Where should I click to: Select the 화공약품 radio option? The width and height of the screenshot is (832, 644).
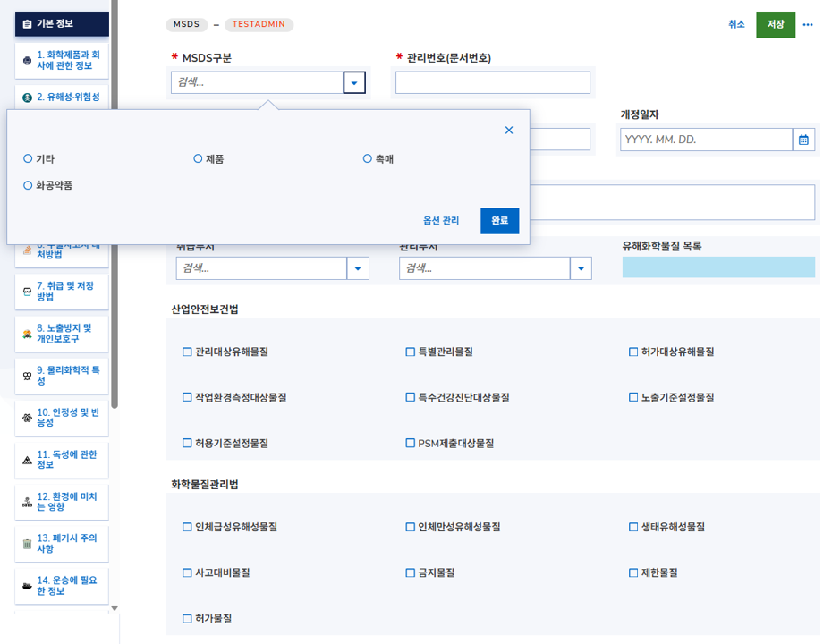(x=28, y=185)
